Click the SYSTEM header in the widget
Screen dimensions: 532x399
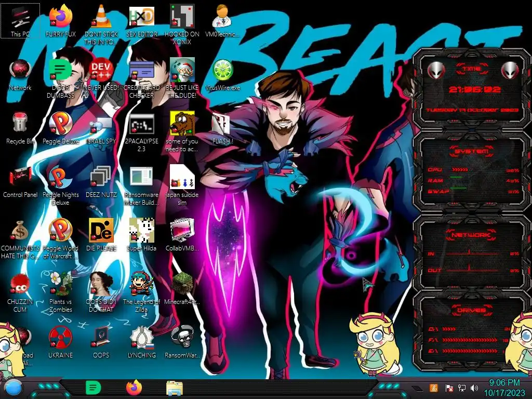coord(472,151)
